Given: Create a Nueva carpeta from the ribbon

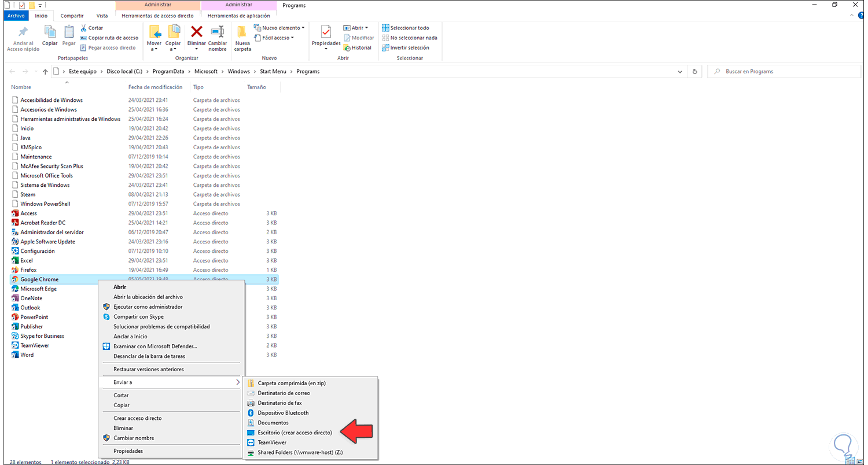Looking at the screenshot, I should [x=242, y=39].
